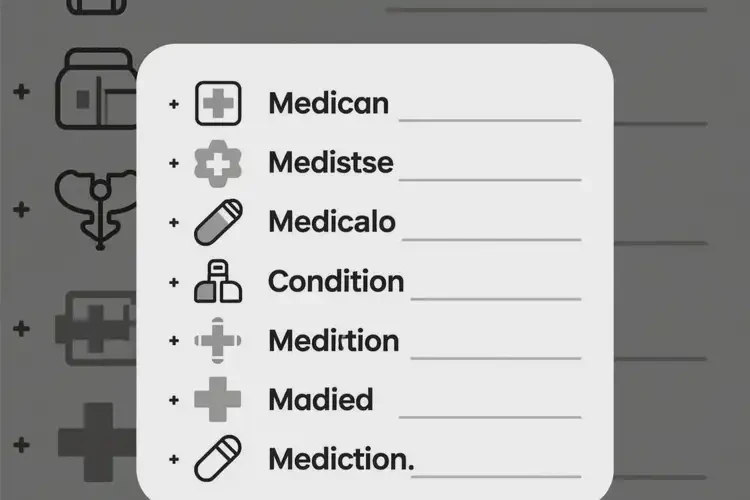750x500 pixels.
Task: Click the gray flower cross icon beside Medistse
Action: point(217,163)
